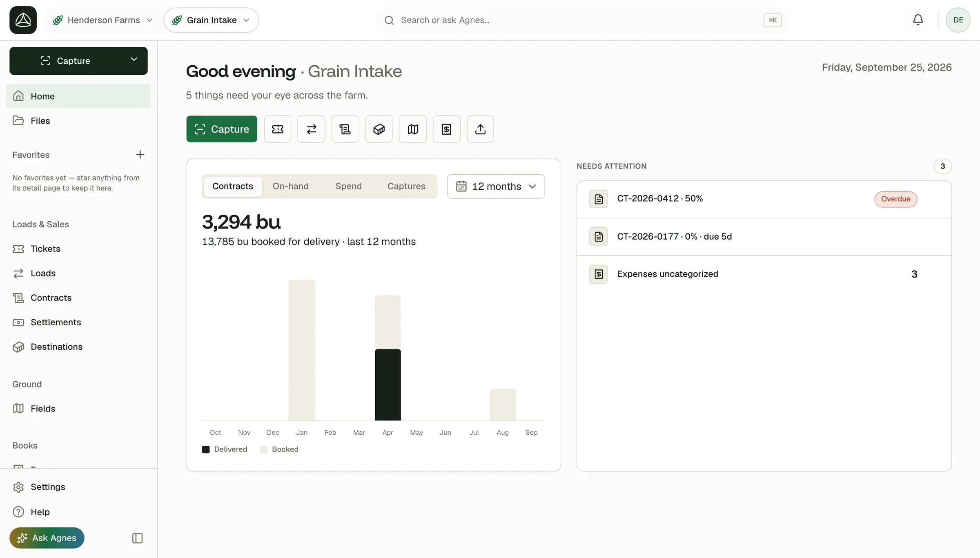Open Tickets in sidebar

[x=78, y=249]
